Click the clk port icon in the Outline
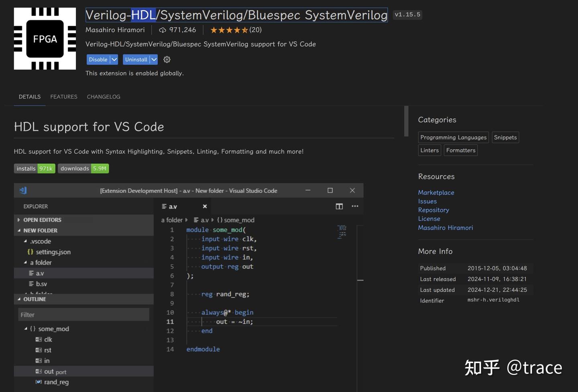The image size is (578, 392). pyautogui.click(x=38, y=339)
